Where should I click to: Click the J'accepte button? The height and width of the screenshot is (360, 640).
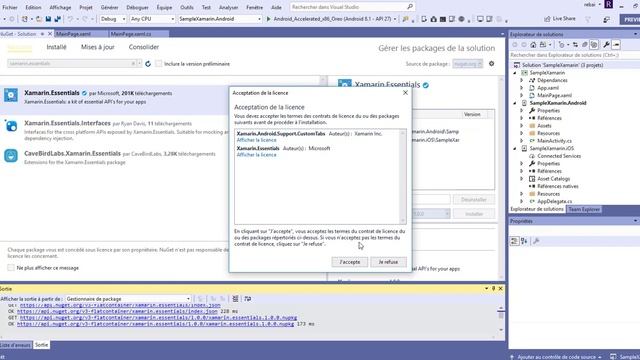[x=349, y=262]
